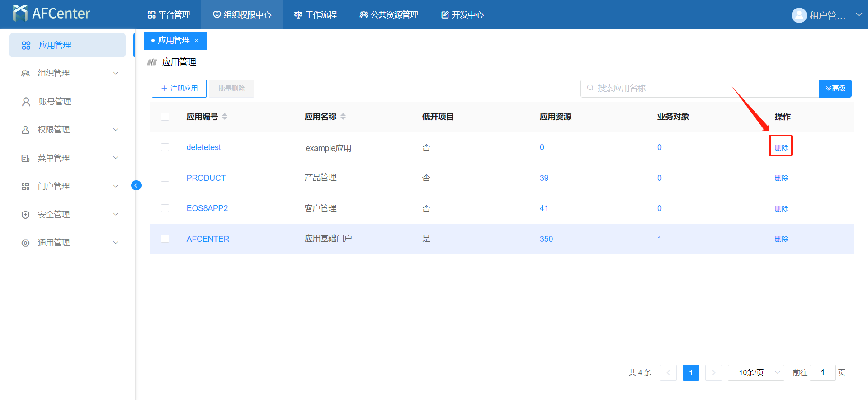Collapse sidebar with the blue arrow button

pos(136,185)
